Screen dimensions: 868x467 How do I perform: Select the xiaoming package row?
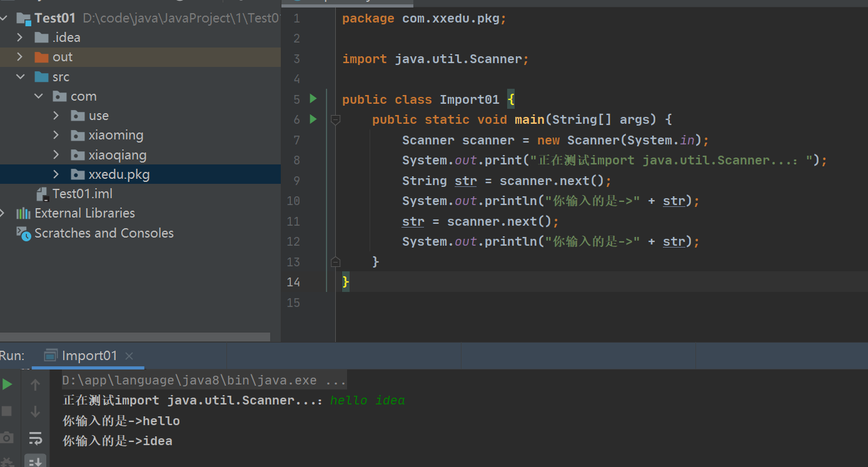click(x=140, y=135)
